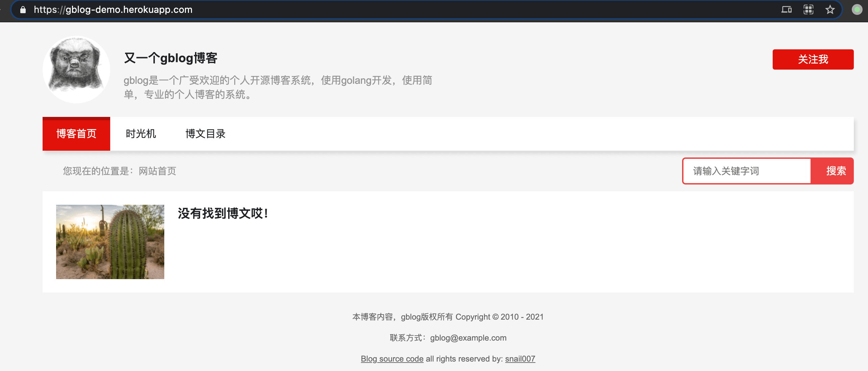
Task: Click the honey badger avatar image
Action: coord(76,70)
